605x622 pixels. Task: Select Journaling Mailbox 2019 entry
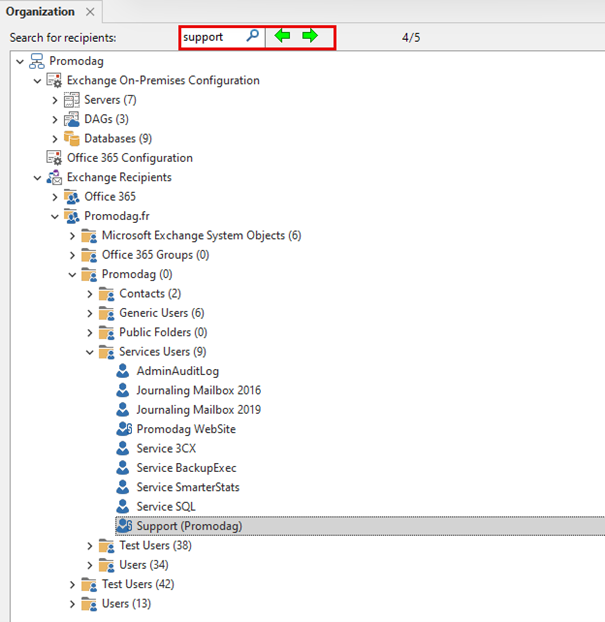point(198,410)
